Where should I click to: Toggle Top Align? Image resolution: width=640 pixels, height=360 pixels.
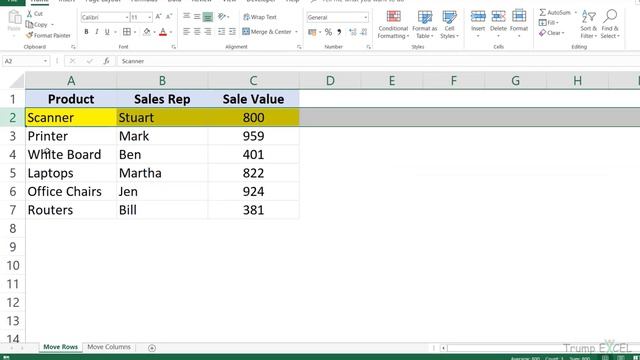coord(187,17)
